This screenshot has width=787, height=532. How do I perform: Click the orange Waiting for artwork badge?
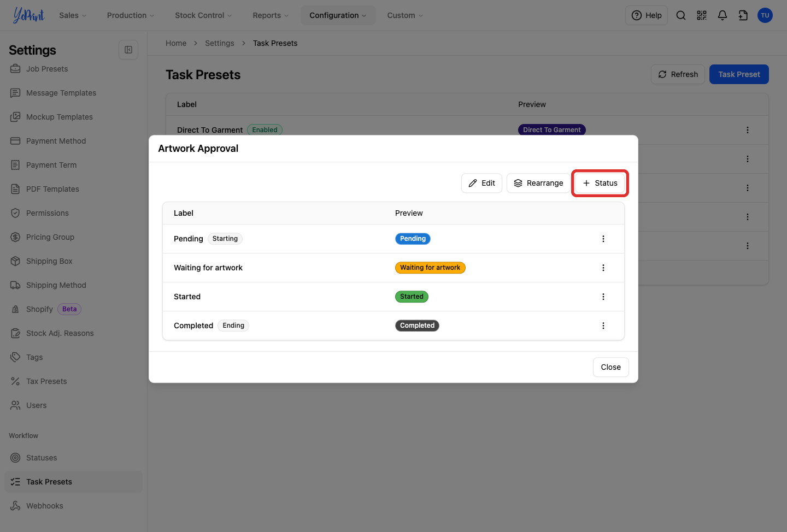430,268
